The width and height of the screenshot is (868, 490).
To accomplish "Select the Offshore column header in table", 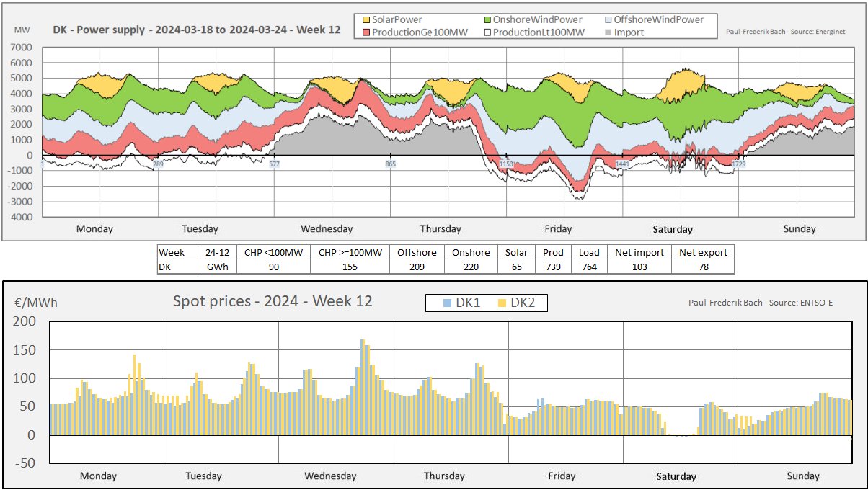I will [x=417, y=252].
